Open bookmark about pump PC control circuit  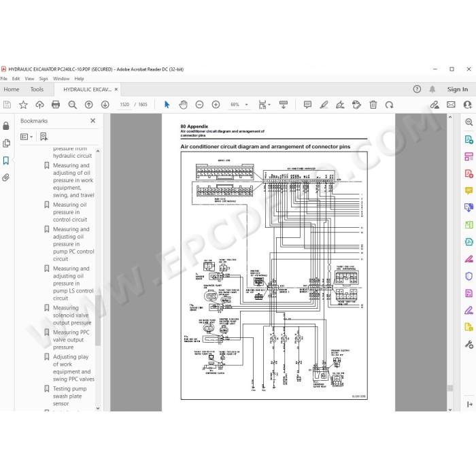click(73, 244)
